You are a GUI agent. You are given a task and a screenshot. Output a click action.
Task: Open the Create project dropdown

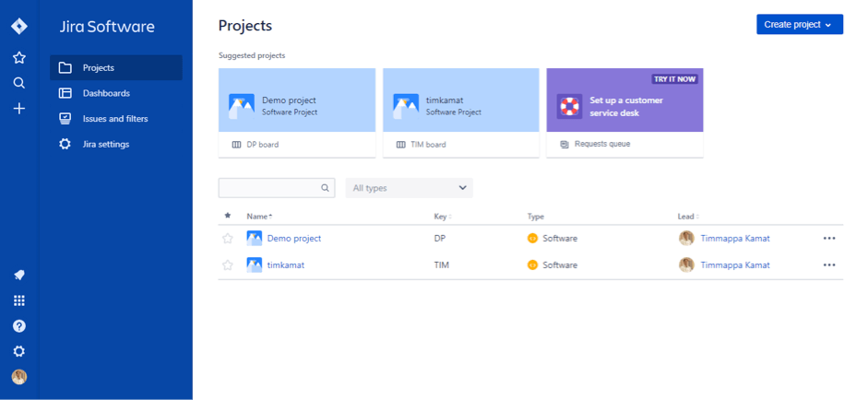click(799, 25)
